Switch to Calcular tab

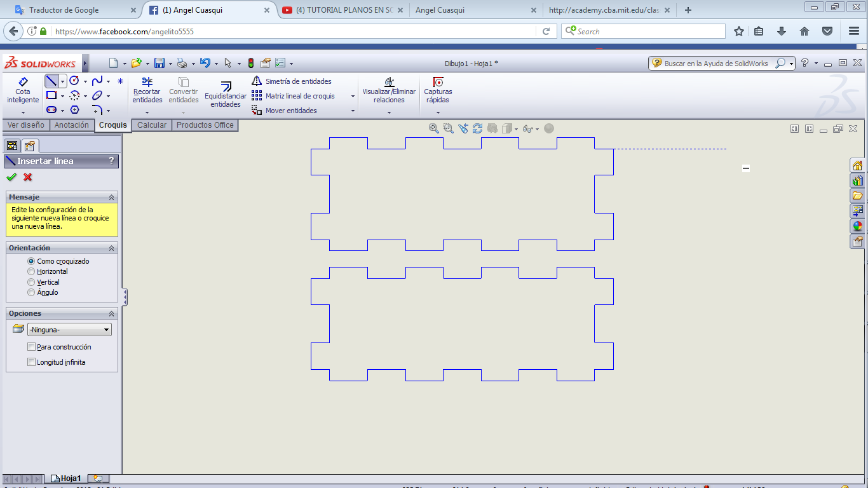pyautogui.click(x=152, y=125)
